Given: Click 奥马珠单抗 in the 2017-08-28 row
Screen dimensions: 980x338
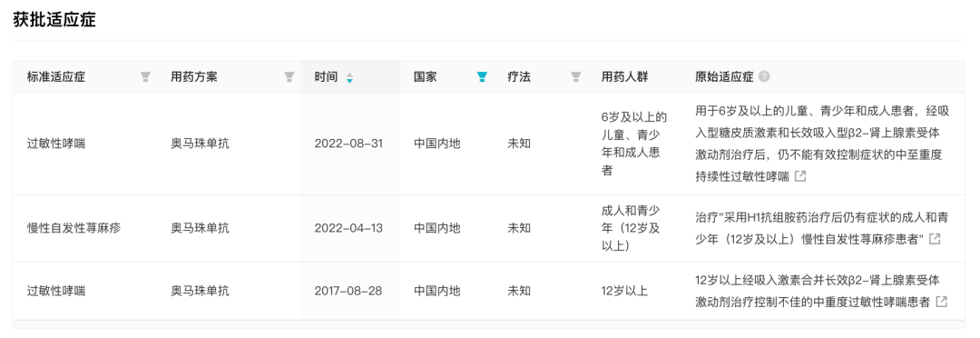Looking at the screenshot, I should click(200, 291).
